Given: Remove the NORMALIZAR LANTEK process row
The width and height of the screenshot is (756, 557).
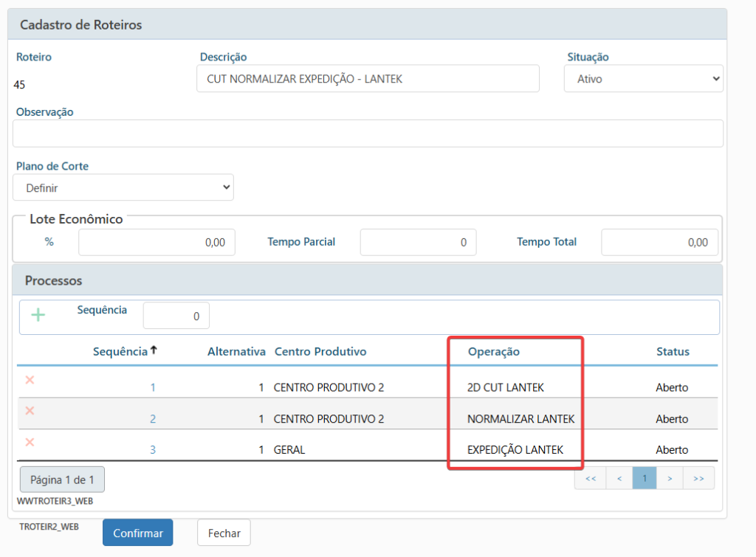Looking at the screenshot, I should click(x=30, y=411).
